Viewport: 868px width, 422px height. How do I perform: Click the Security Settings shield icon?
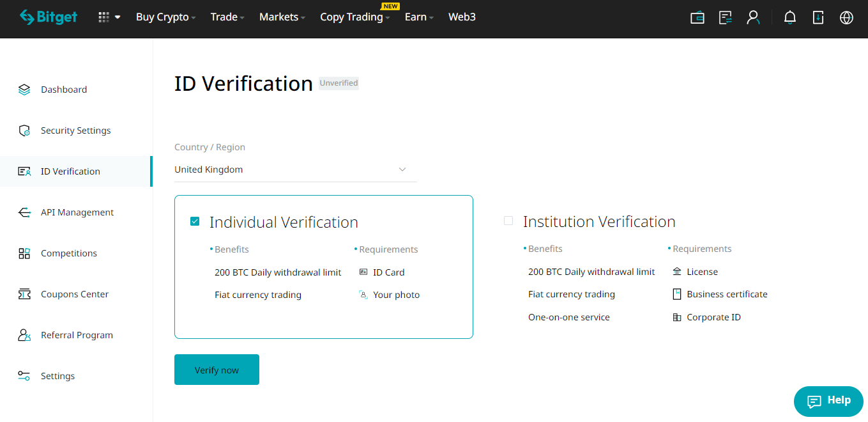tap(24, 130)
